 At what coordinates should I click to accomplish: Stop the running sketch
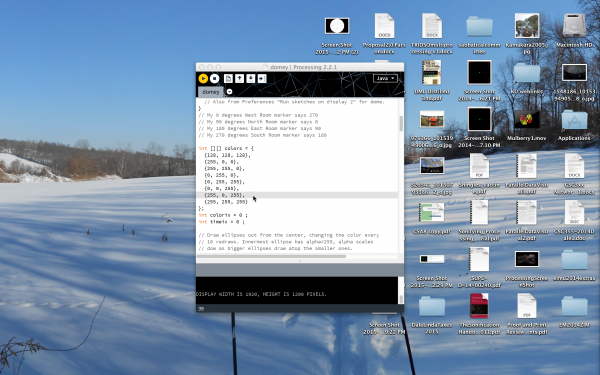(214, 78)
